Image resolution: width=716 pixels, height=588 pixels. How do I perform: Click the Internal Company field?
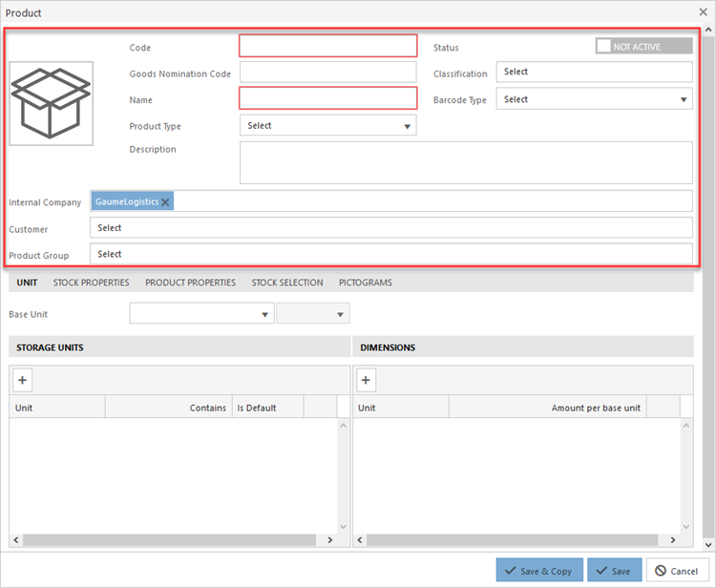(x=390, y=200)
